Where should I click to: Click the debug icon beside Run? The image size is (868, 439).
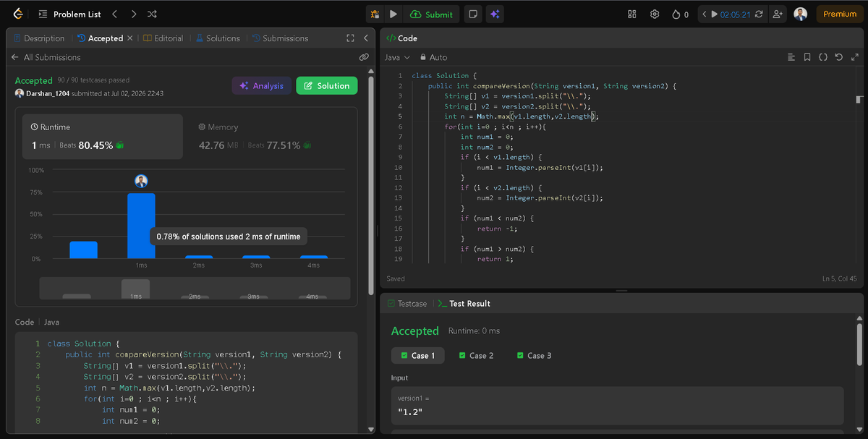point(375,14)
